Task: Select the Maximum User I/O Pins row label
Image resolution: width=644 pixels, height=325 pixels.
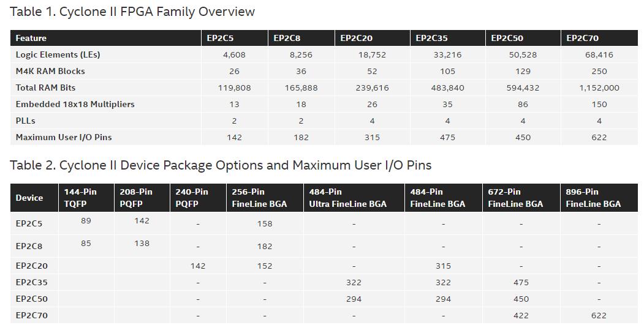Action: pyautogui.click(x=64, y=137)
